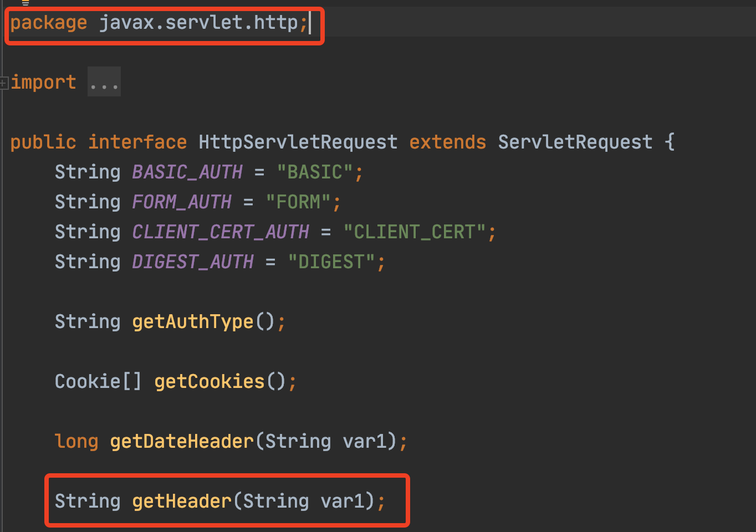The height and width of the screenshot is (532, 756).
Task: Click the getAuthType method name
Action: (x=192, y=322)
